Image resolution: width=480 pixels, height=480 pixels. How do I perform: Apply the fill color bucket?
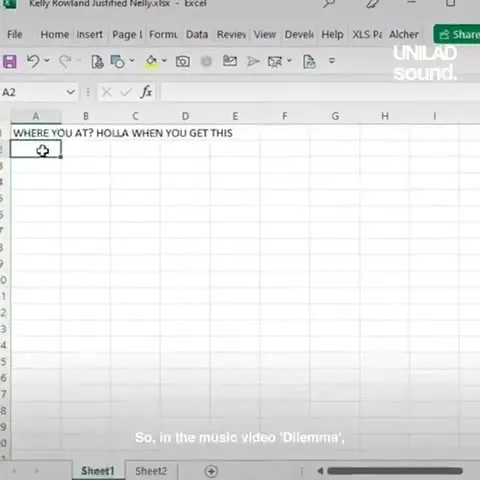pos(151,61)
